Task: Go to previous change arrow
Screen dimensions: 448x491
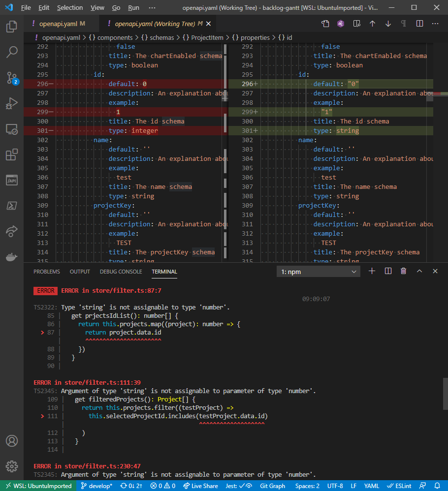Action: (372, 24)
